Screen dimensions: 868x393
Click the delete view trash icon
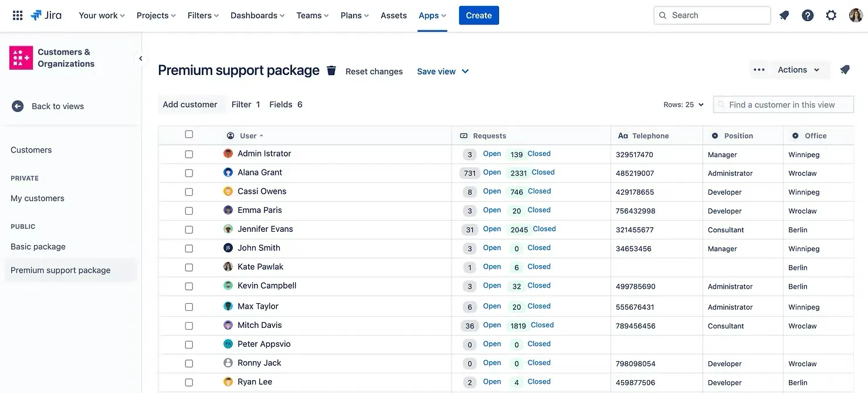click(331, 70)
